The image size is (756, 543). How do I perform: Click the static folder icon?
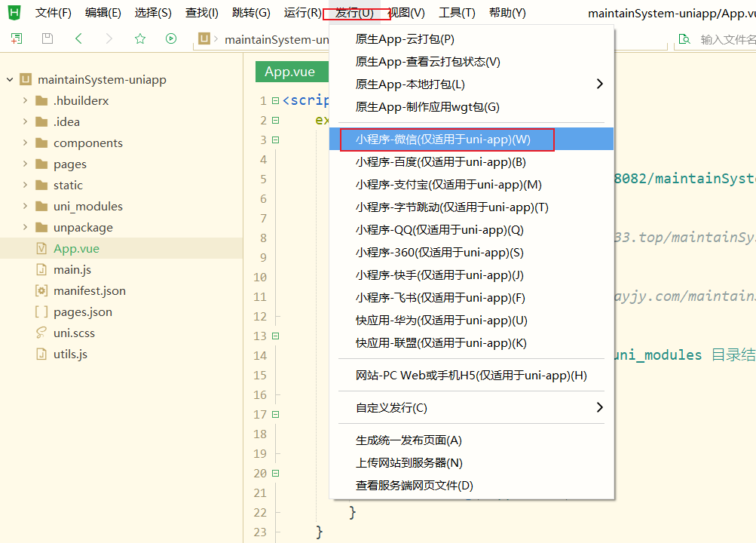coord(42,186)
